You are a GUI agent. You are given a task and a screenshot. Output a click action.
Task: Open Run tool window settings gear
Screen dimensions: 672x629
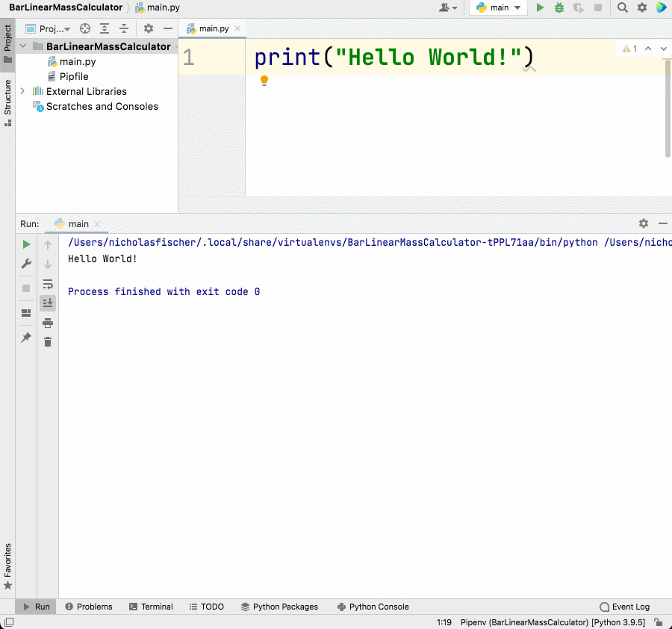pos(643,223)
